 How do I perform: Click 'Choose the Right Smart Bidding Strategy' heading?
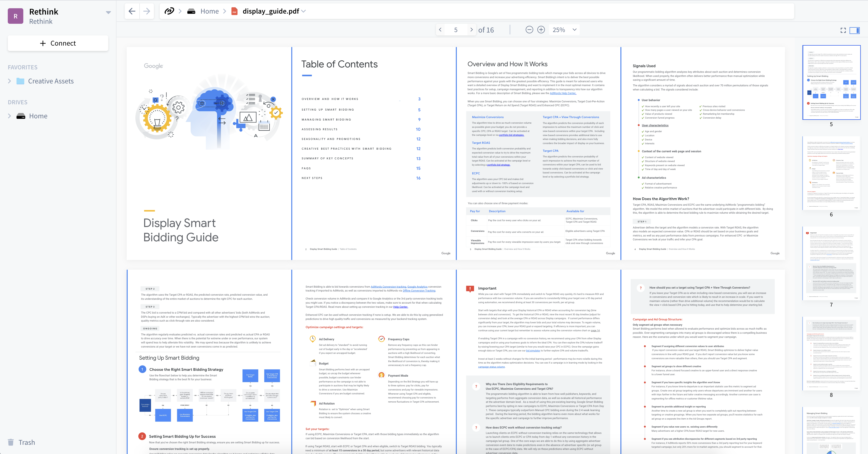[186, 370]
